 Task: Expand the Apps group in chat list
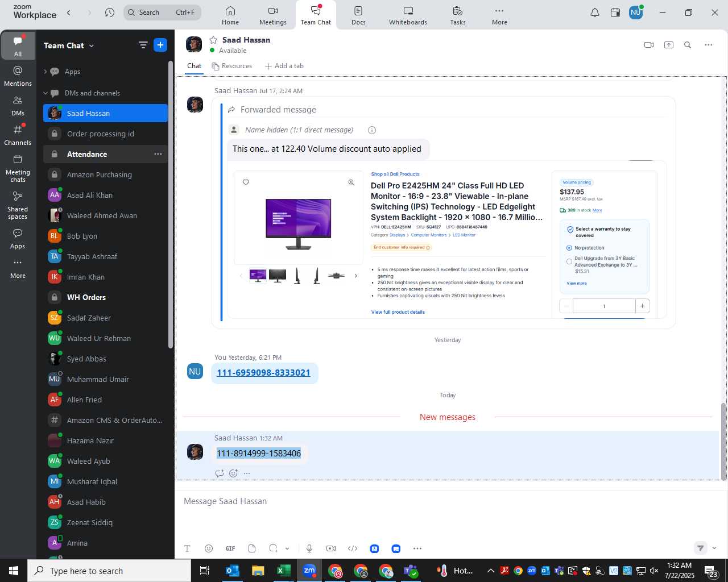click(x=45, y=72)
